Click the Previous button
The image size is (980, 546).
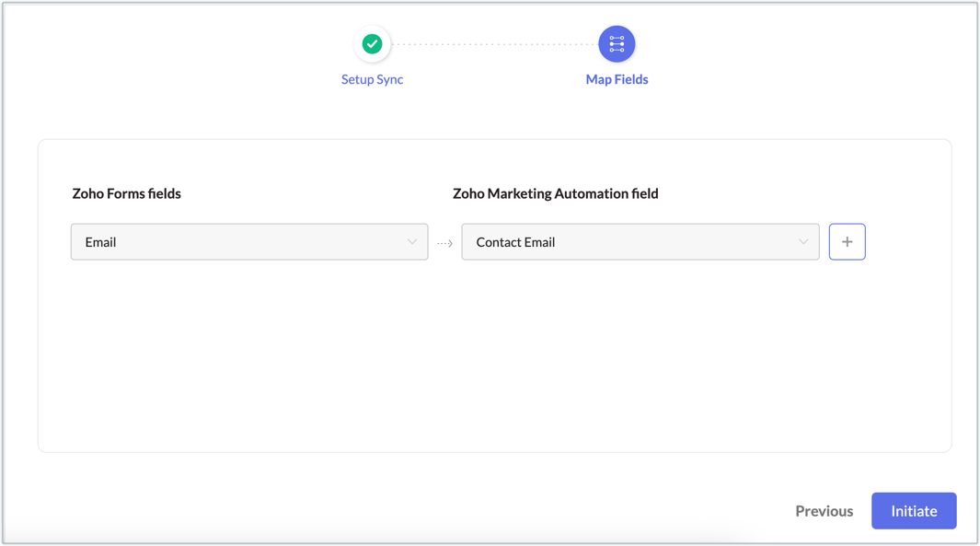click(x=824, y=511)
